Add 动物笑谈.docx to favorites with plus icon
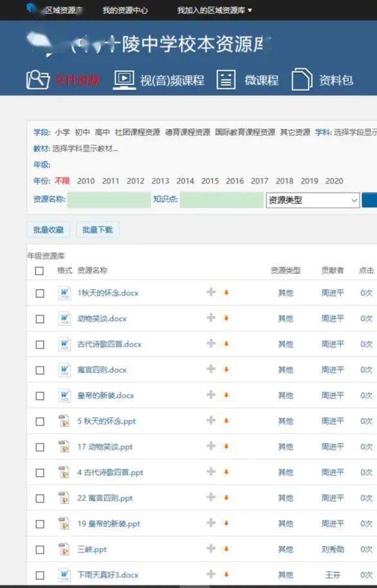The image size is (377, 588). click(211, 318)
